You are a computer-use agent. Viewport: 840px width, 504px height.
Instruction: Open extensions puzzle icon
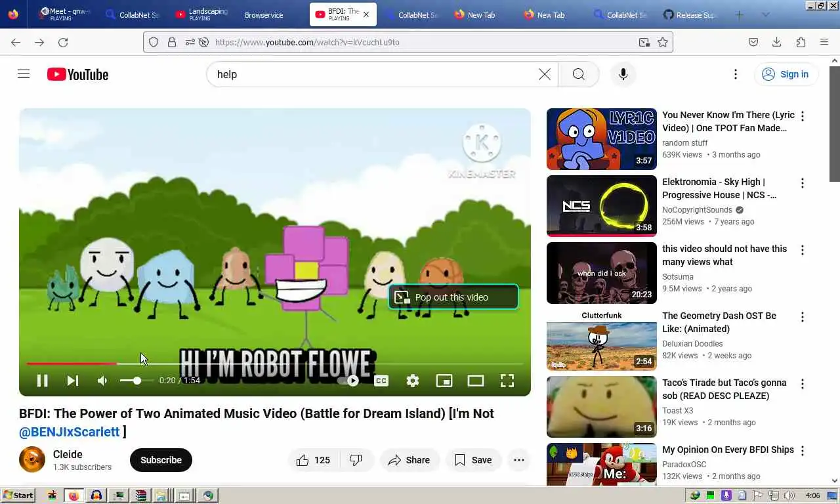tap(801, 42)
